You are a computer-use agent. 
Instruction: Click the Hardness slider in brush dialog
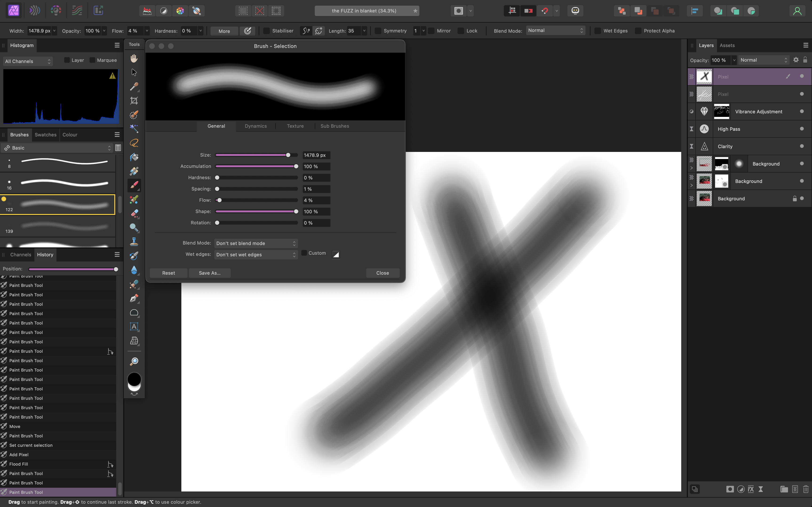click(x=257, y=178)
